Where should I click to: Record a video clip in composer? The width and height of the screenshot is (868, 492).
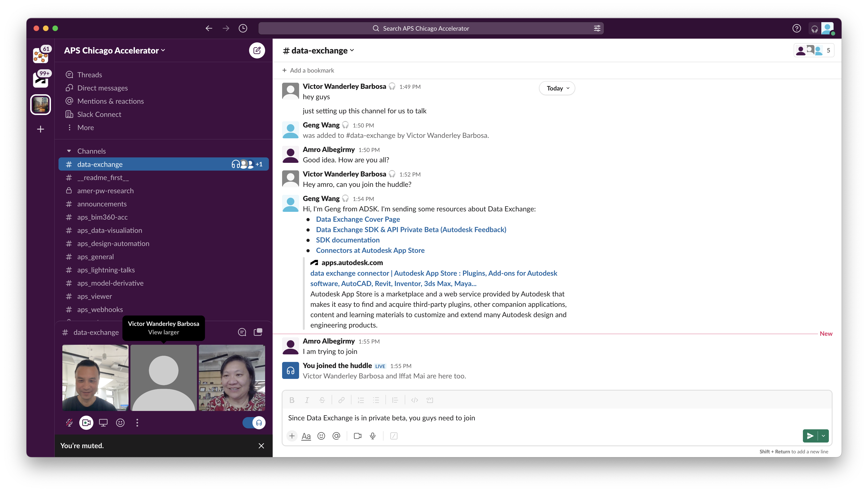[357, 436]
